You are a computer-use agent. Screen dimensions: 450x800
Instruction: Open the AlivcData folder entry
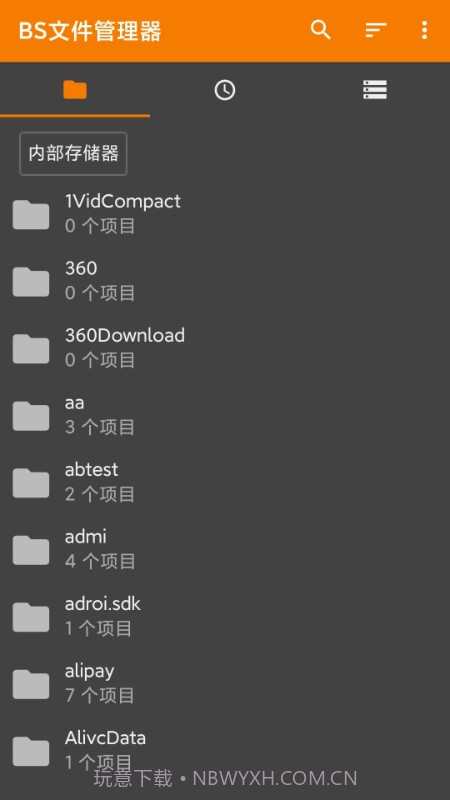pyautogui.click(x=225, y=752)
